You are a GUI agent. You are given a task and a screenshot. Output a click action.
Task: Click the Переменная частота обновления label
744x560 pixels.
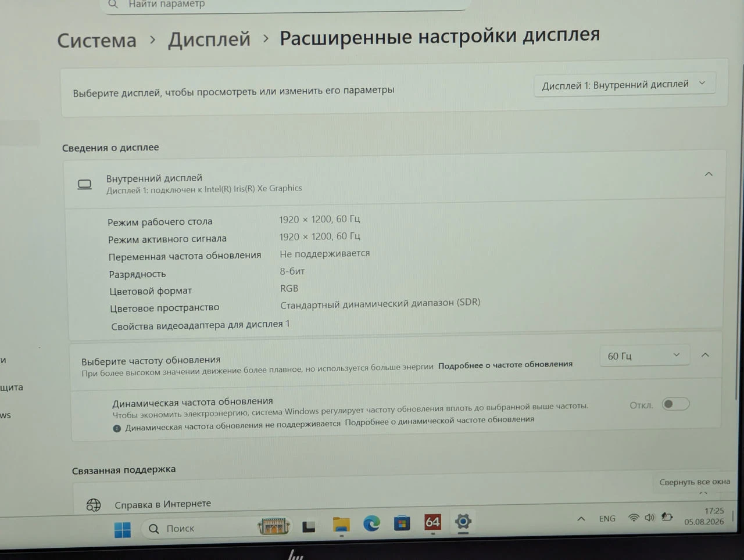pos(185,256)
